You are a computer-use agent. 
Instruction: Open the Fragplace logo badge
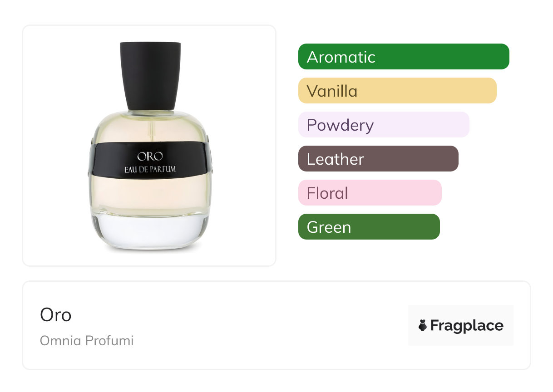coord(461,325)
